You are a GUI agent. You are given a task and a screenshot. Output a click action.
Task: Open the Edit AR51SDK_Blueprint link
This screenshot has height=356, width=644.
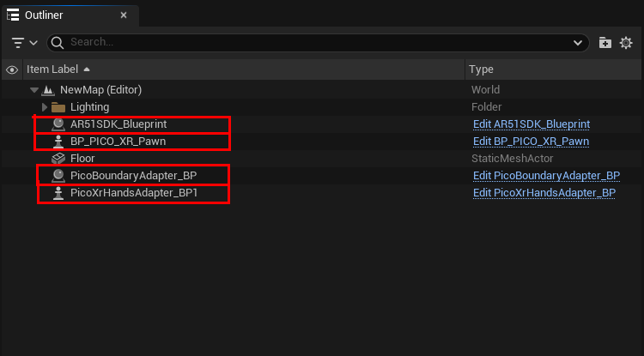532,124
